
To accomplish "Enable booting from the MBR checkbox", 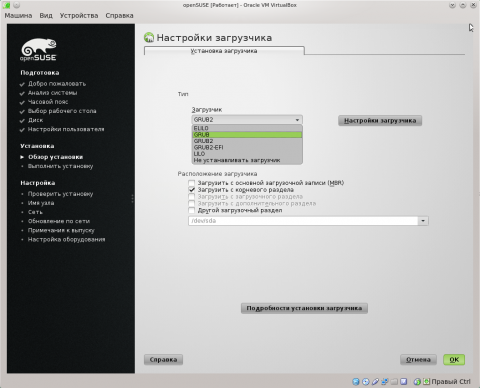I will (x=192, y=183).
